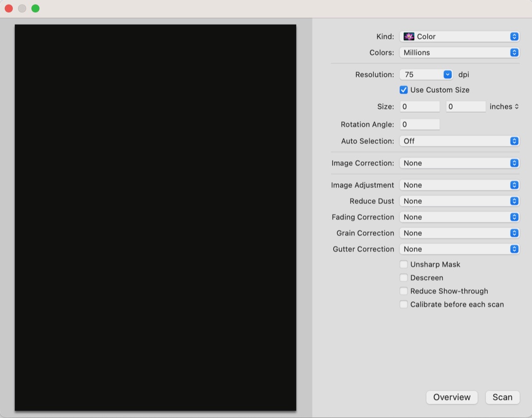Enable the Descreen checkbox
This screenshot has height=418, width=532.
(x=403, y=278)
